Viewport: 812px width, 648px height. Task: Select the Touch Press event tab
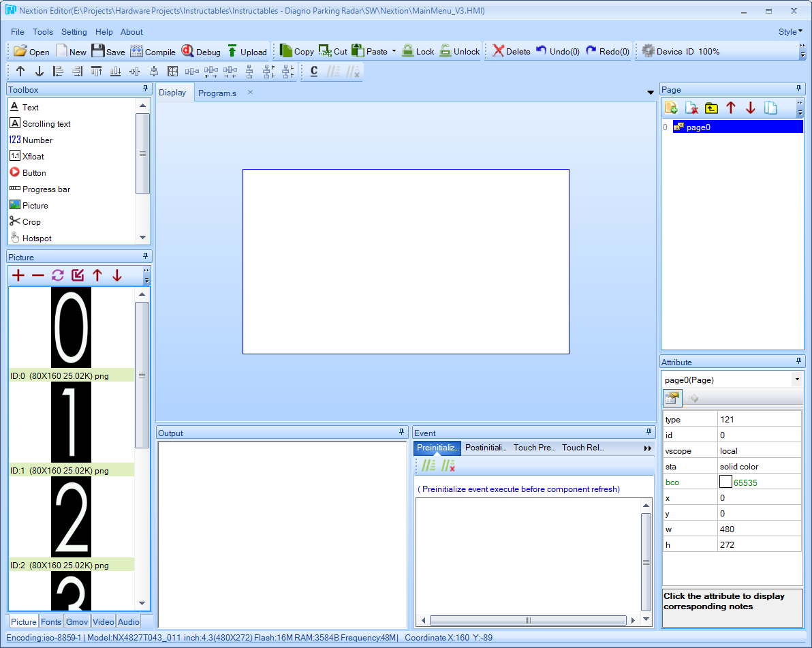click(x=535, y=448)
